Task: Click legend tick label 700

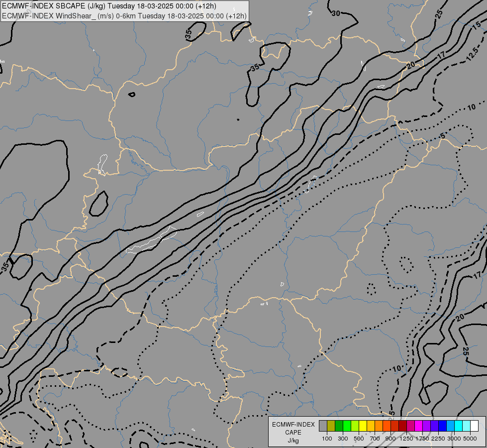Action: [x=375, y=439]
